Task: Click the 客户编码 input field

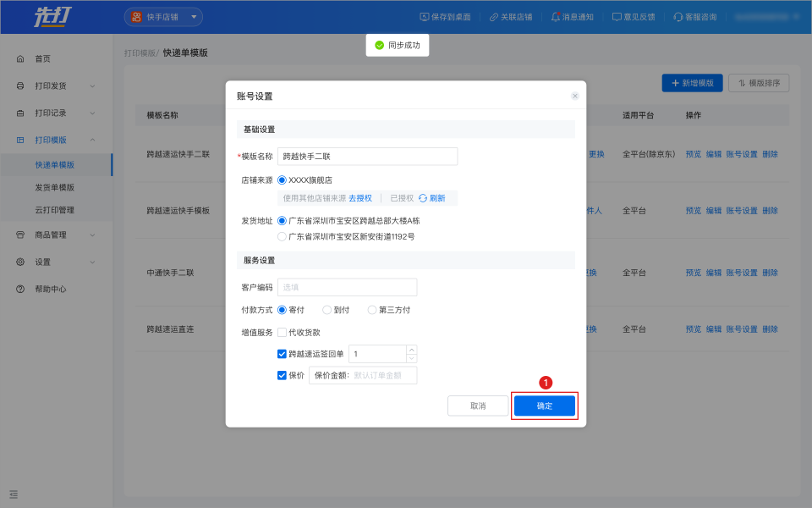Action: click(347, 287)
